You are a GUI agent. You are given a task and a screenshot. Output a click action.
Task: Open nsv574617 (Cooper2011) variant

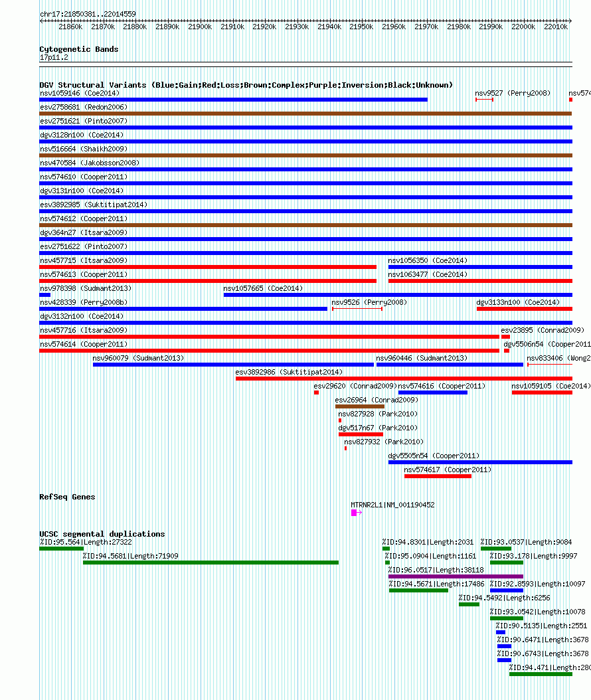[x=448, y=470]
